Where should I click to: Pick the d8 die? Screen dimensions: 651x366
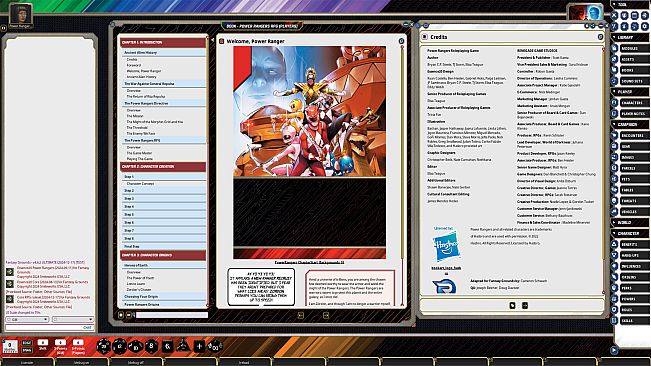[151, 346]
